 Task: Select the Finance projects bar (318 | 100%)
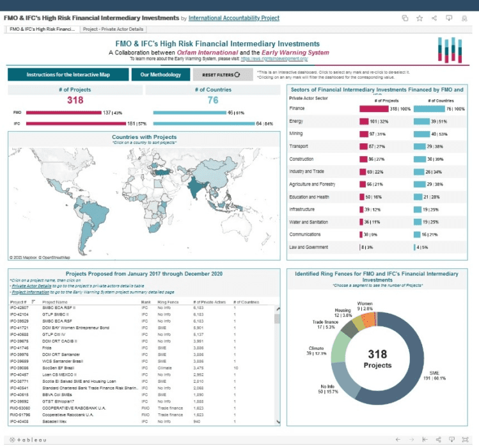pos(374,109)
